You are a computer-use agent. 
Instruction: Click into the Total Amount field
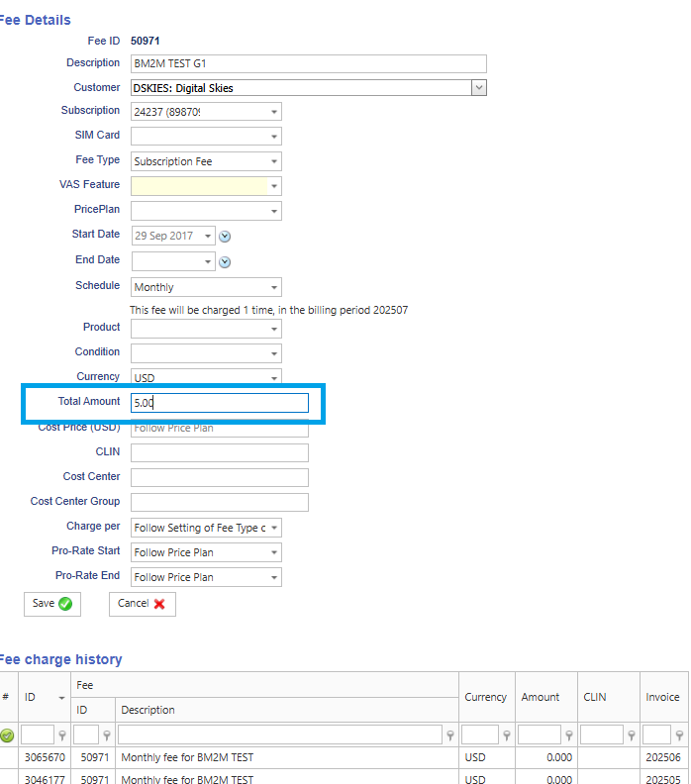pos(219,403)
